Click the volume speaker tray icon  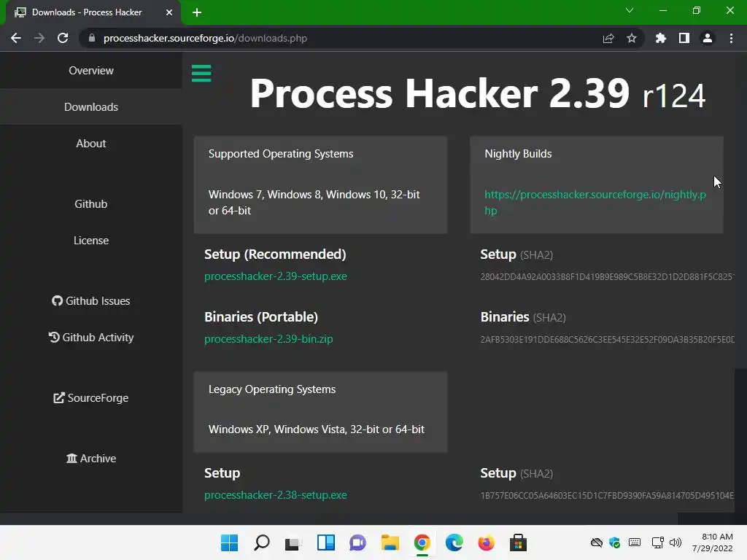click(x=676, y=542)
